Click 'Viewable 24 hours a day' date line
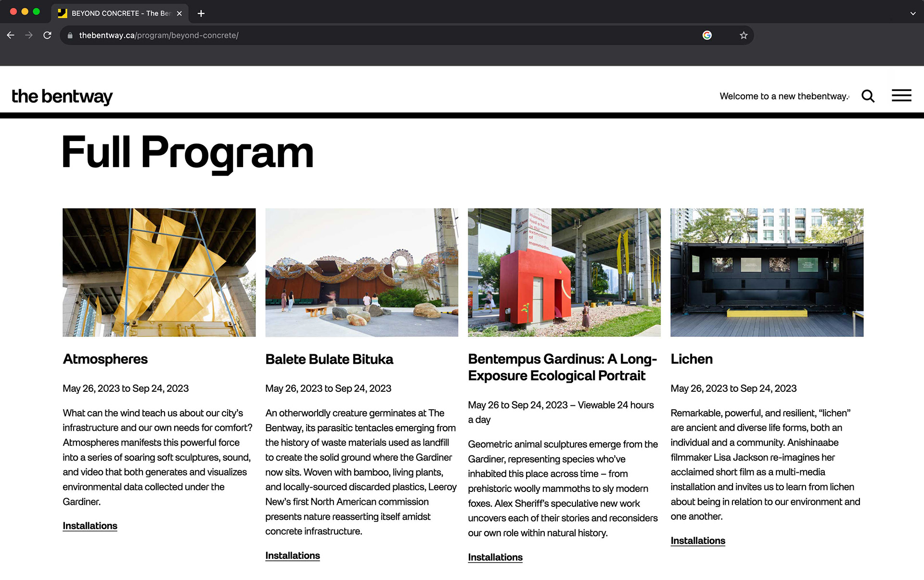Screen dimensions: 924x580 tap(561, 412)
